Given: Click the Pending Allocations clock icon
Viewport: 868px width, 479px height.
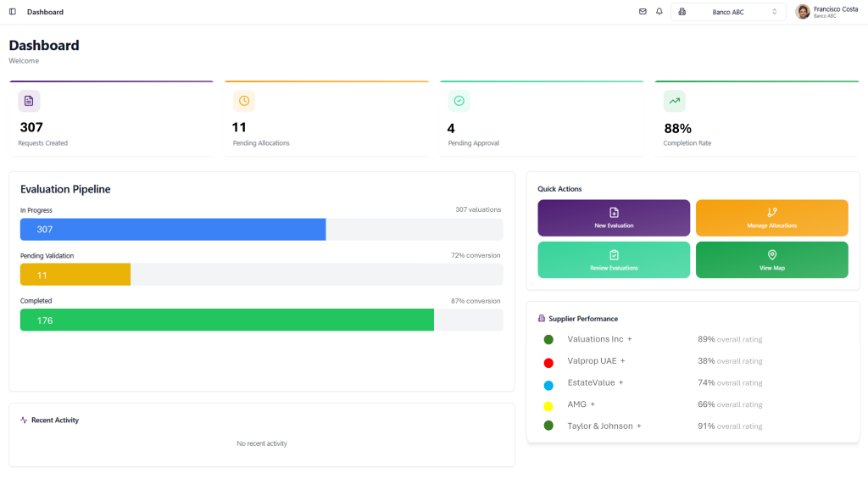Looking at the screenshot, I should click(244, 101).
